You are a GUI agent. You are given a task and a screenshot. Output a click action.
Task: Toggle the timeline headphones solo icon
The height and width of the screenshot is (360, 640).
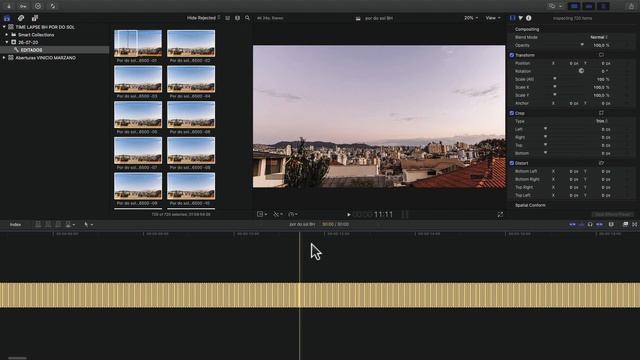[x=590, y=224]
